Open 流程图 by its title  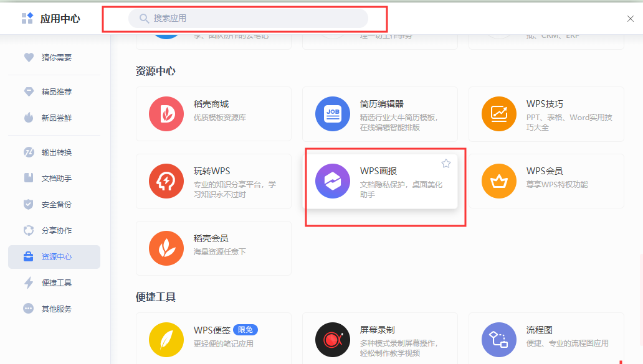tap(539, 330)
